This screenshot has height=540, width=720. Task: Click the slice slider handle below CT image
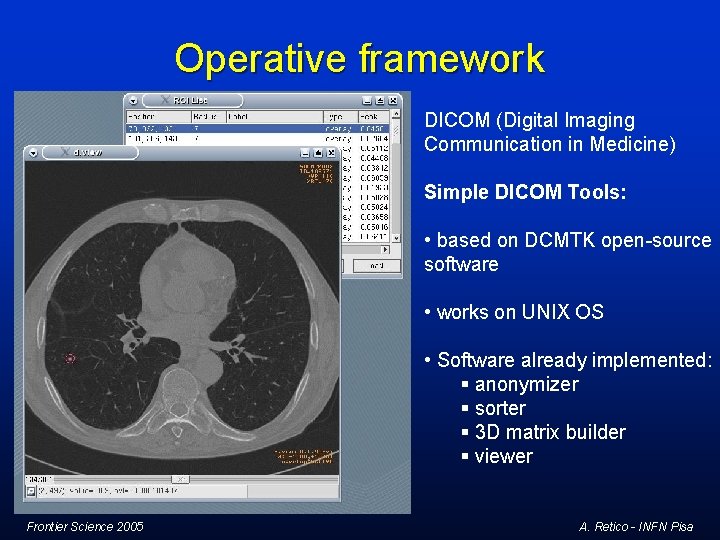pyautogui.click(x=180, y=479)
